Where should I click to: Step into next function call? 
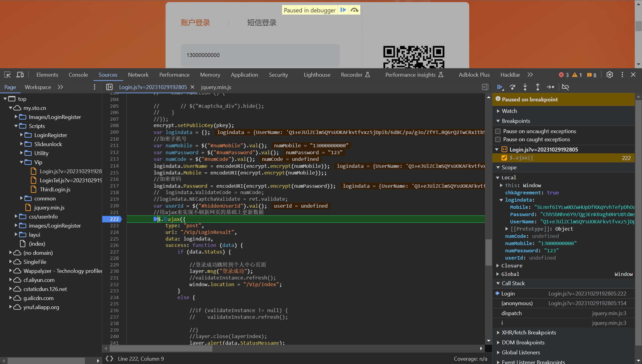click(x=525, y=87)
